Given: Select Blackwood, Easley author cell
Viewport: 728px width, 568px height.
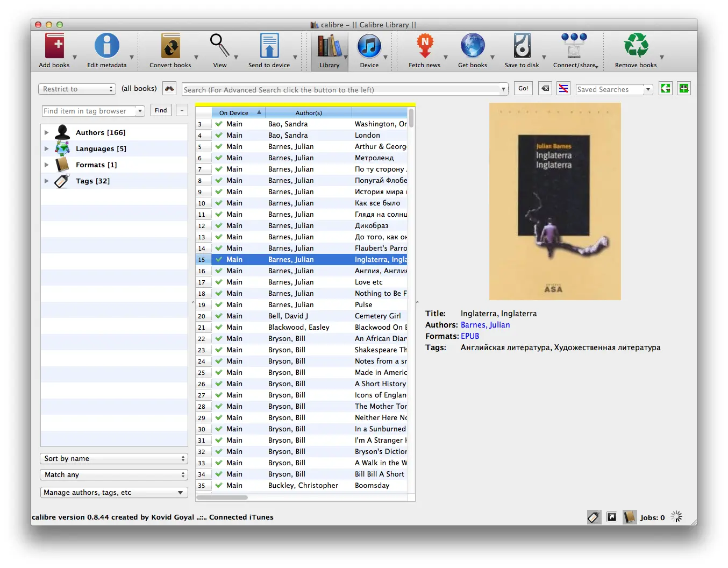Looking at the screenshot, I should (x=309, y=328).
